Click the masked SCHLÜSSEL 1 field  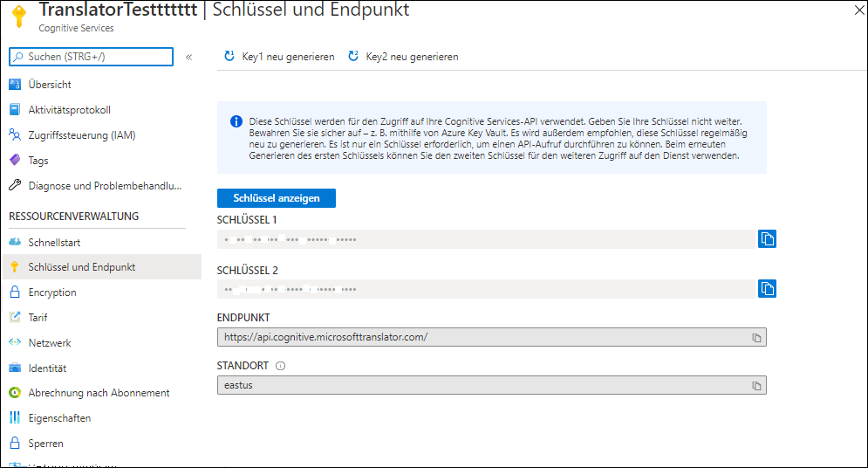pyautogui.click(x=486, y=239)
